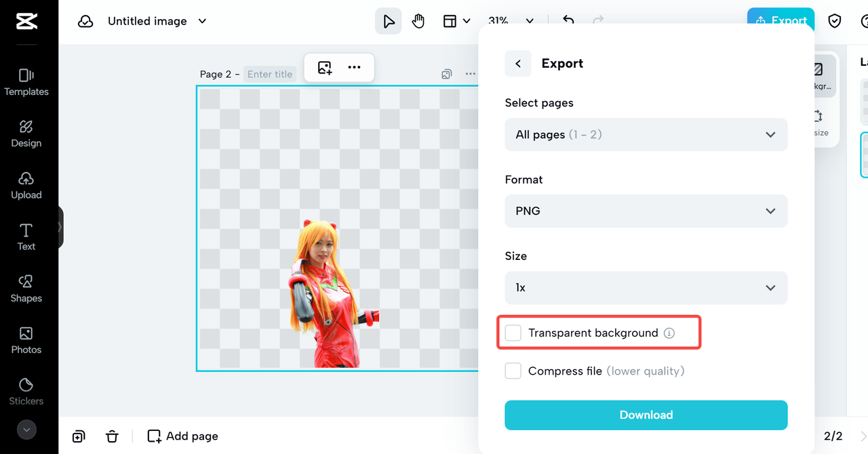The height and width of the screenshot is (454, 868).
Task: Open the Select pages dropdown
Action: coord(646,134)
